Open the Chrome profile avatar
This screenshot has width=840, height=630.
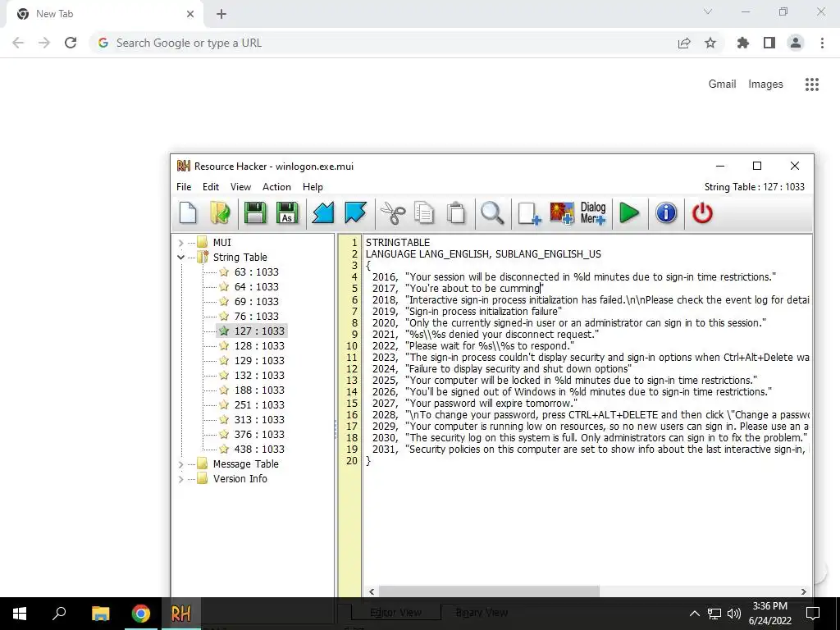[796, 43]
